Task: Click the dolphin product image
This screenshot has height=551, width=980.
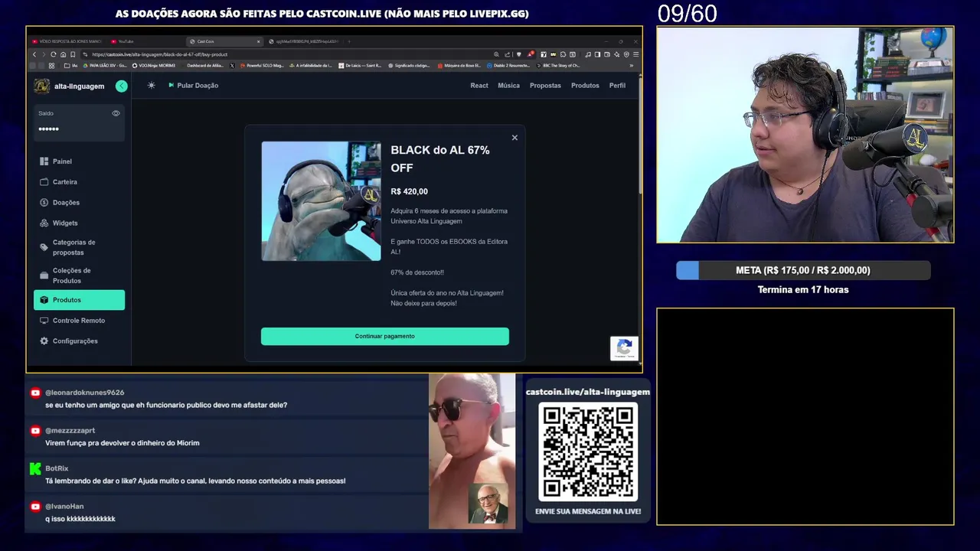Action: pos(321,201)
